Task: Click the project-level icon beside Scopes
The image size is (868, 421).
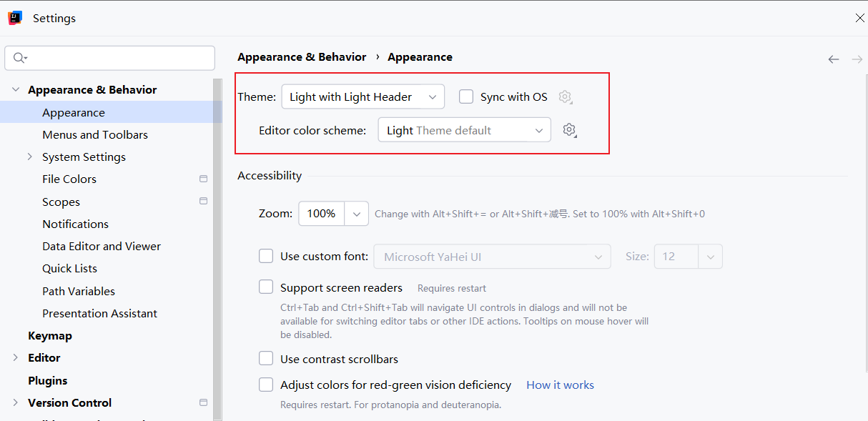Action: pyautogui.click(x=204, y=202)
